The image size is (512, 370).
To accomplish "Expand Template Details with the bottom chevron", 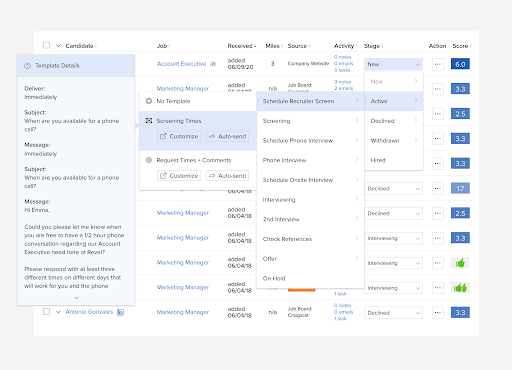I will tap(77, 298).
